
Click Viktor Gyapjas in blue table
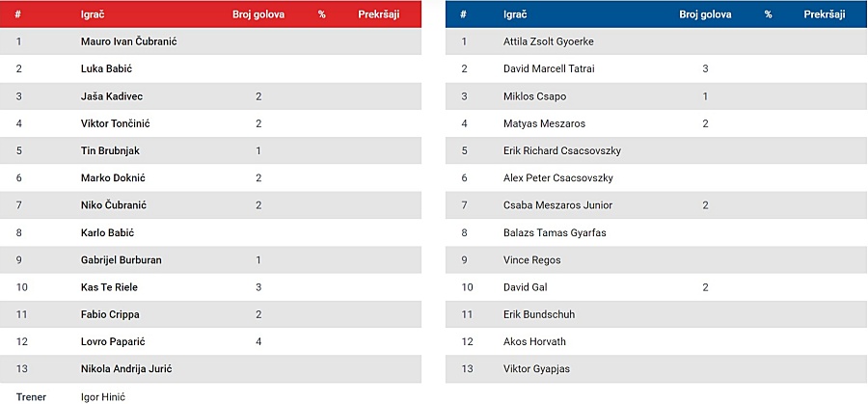click(536, 369)
